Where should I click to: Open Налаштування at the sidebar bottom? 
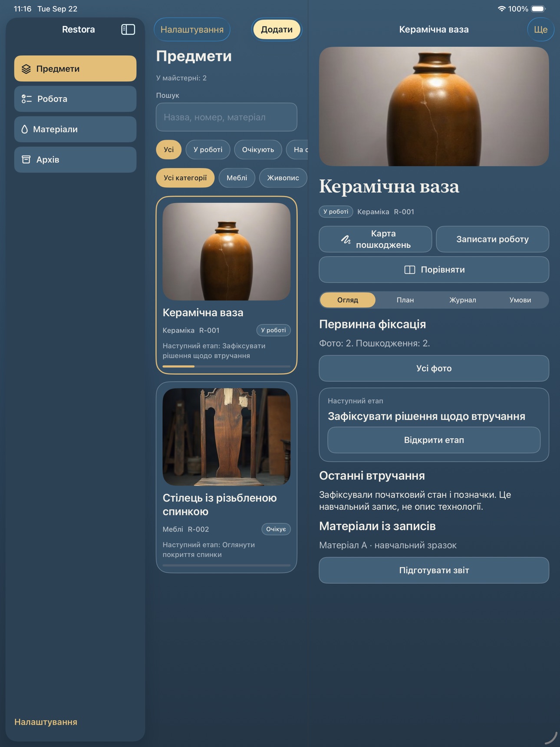click(x=46, y=722)
